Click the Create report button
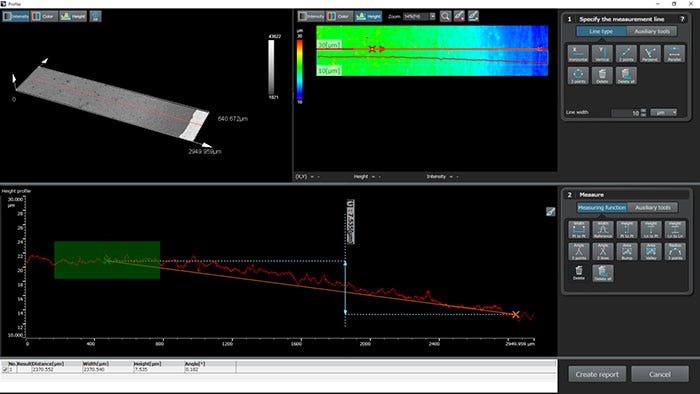Viewport: 700px width, 394px height. [597, 374]
